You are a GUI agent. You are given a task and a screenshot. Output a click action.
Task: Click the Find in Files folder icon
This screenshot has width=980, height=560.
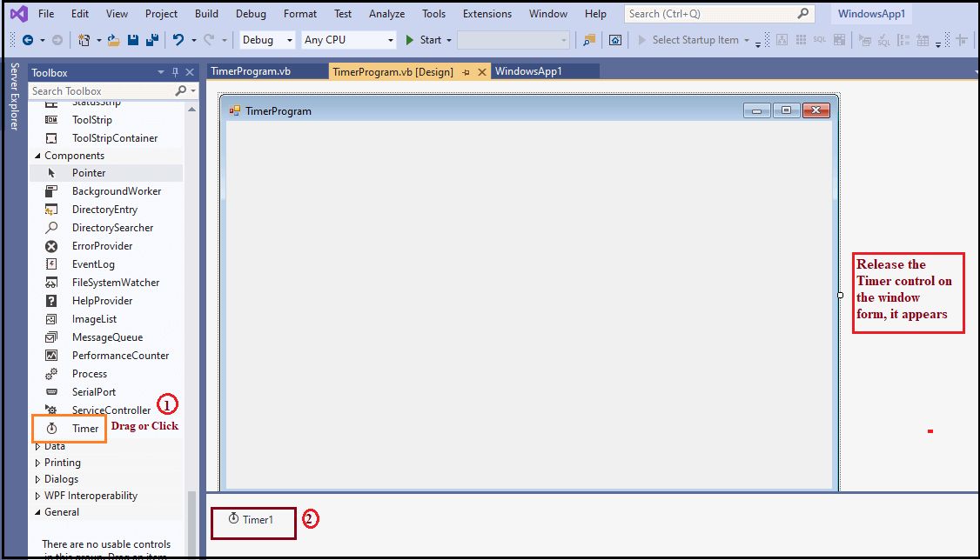tap(588, 40)
